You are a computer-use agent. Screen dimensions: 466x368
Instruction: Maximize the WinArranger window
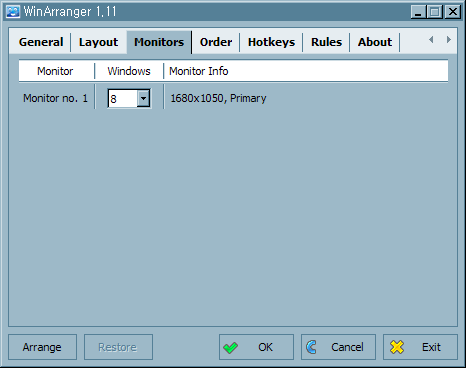[435, 12]
